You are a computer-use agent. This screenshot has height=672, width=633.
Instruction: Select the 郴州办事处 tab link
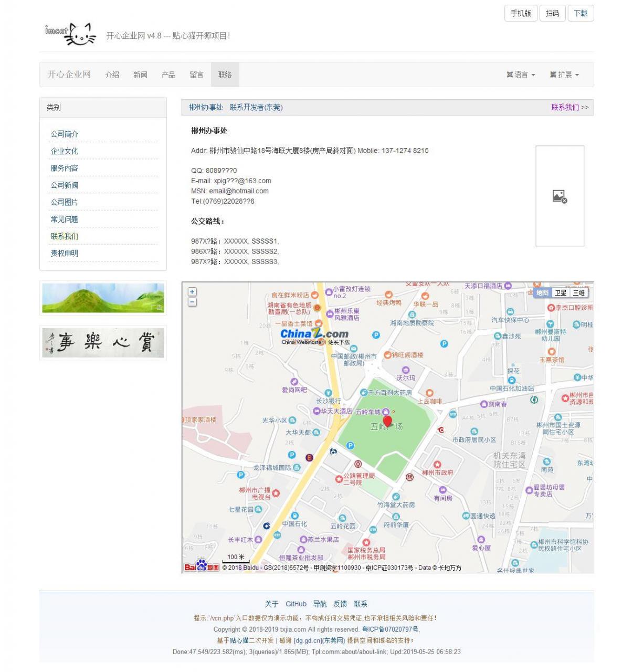[x=206, y=107]
